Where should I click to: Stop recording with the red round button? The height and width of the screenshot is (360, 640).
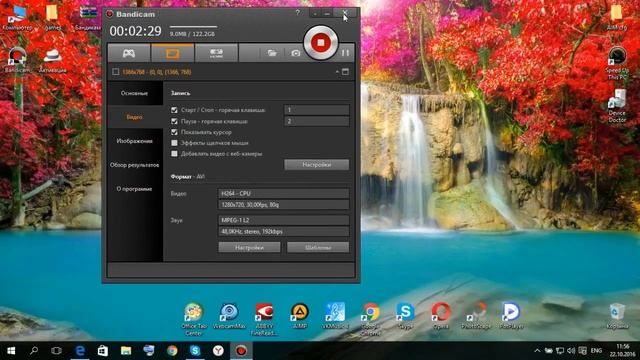click(320, 42)
